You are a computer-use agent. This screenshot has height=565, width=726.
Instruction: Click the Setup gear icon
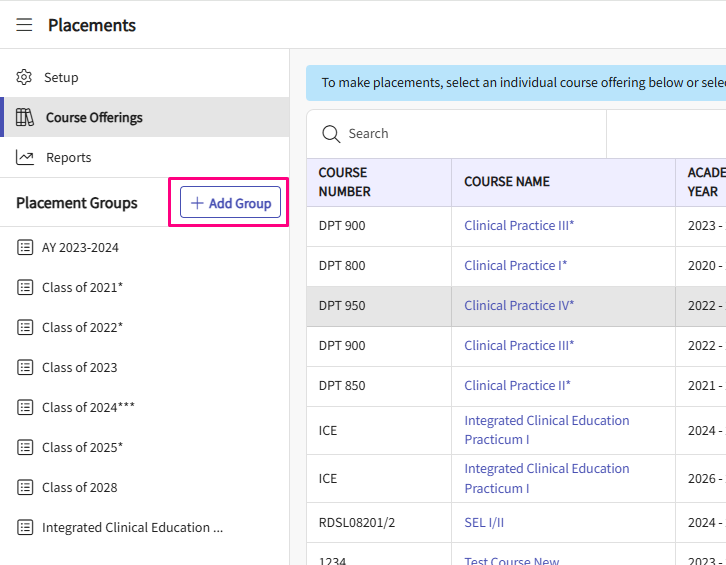point(25,77)
